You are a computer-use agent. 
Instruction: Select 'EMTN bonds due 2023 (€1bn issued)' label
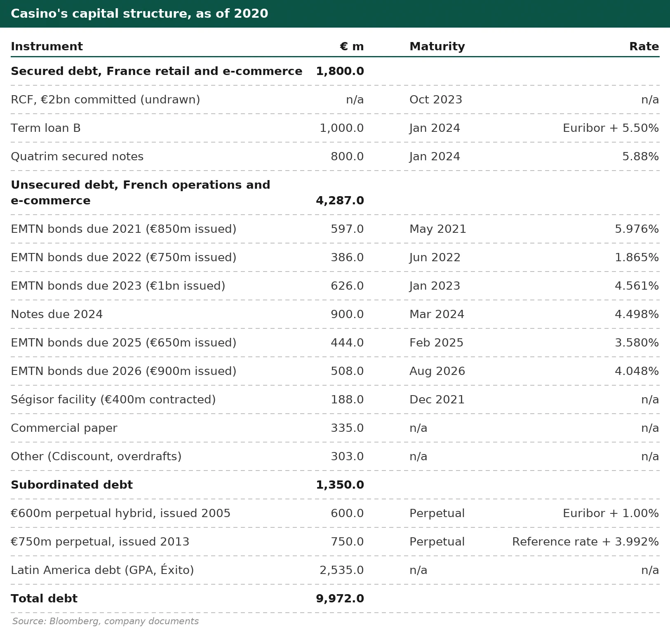coord(118,286)
